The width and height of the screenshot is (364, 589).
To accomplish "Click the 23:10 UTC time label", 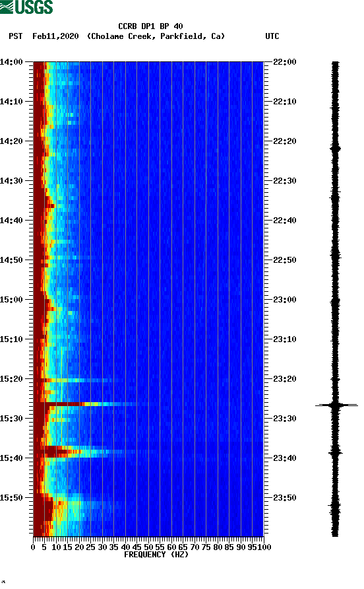I will tap(284, 339).
